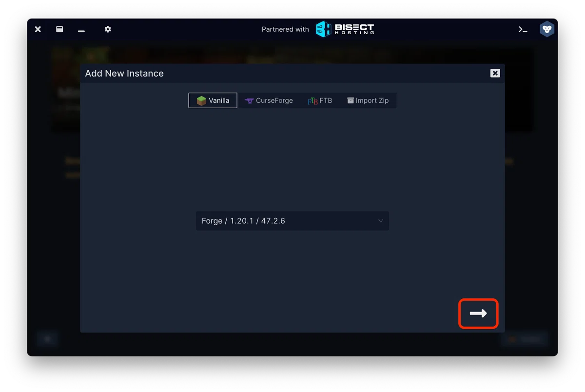Click the "Add New Instance" title text
The height and width of the screenshot is (392, 585).
click(124, 73)
